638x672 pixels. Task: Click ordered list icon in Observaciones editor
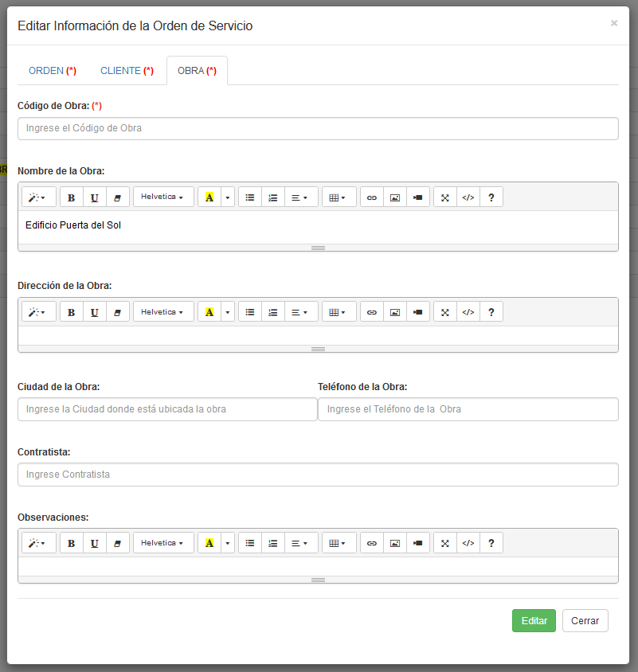click(x=273, y=543)
